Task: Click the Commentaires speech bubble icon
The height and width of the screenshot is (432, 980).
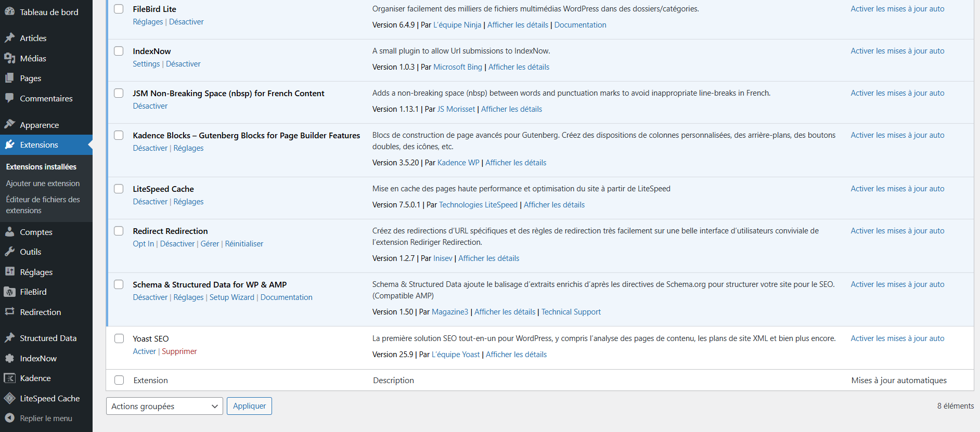Action: click(9, 98)
